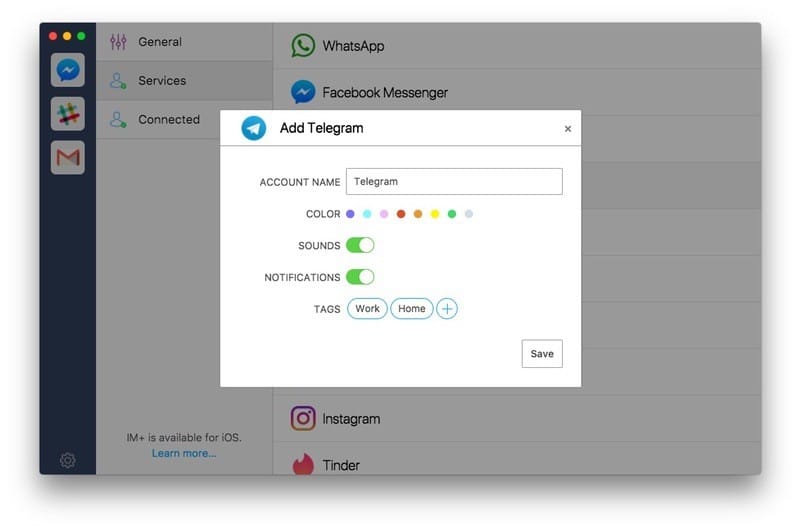800x531 pixels.
Task: Open settings via sidebar gear icon
Action: pyautogui.click(x=67, y=460)
